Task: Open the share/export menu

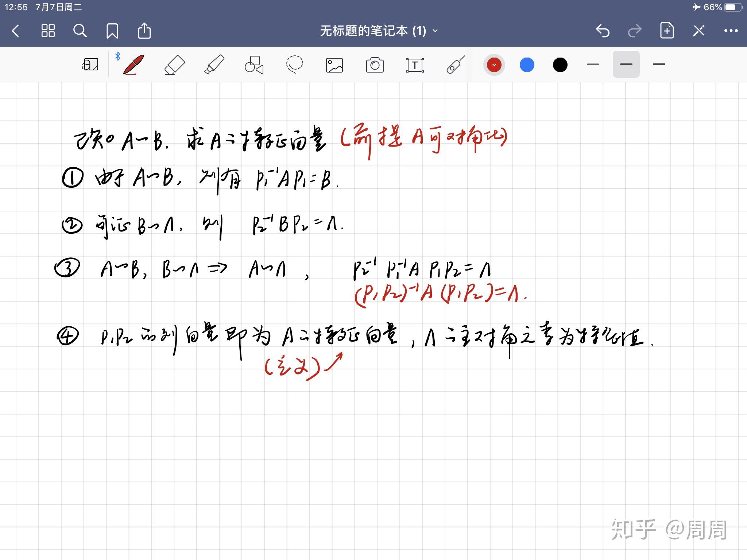Action: 144,31
